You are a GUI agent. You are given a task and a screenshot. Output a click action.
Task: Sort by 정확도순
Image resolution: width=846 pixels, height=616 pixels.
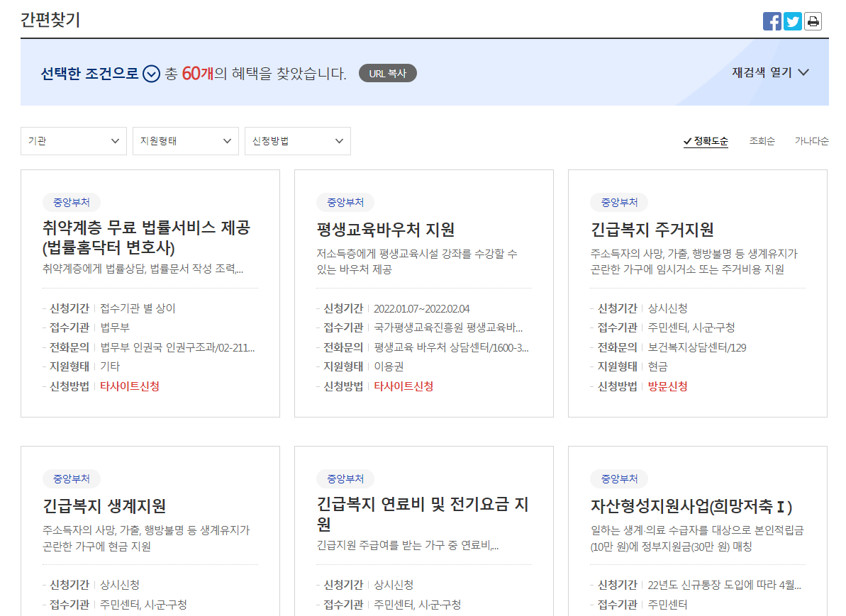coord(706,141)
